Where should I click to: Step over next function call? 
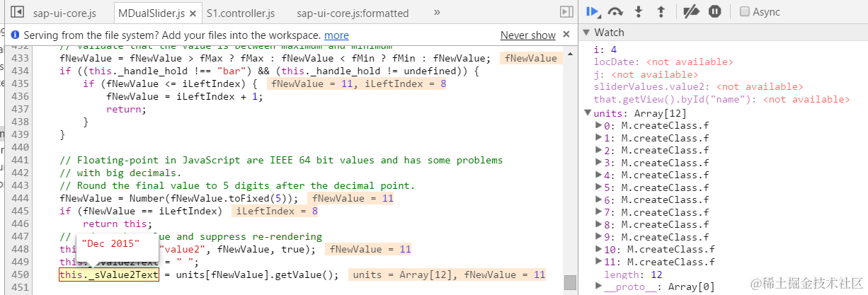[x=615, y=11]
